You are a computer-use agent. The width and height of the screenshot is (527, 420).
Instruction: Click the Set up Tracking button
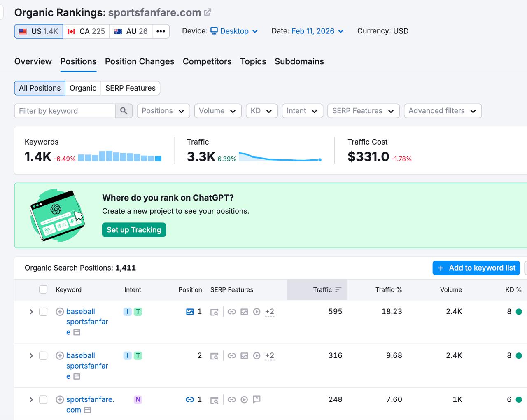(134, 230)
